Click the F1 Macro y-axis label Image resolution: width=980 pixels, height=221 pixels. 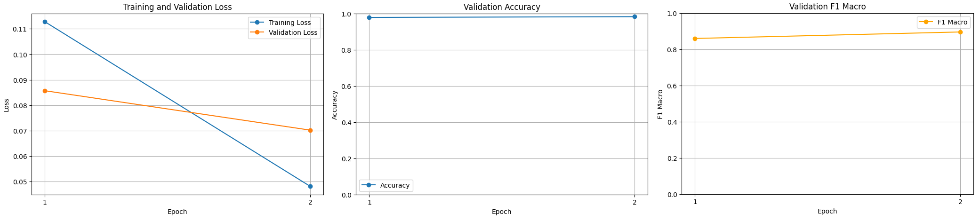[660, 104]
